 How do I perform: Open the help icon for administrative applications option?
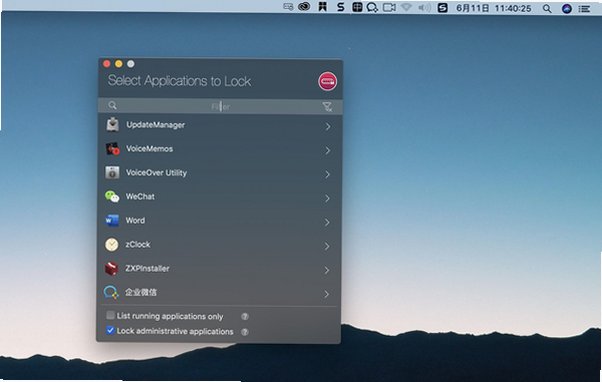[x=245, y=332]
